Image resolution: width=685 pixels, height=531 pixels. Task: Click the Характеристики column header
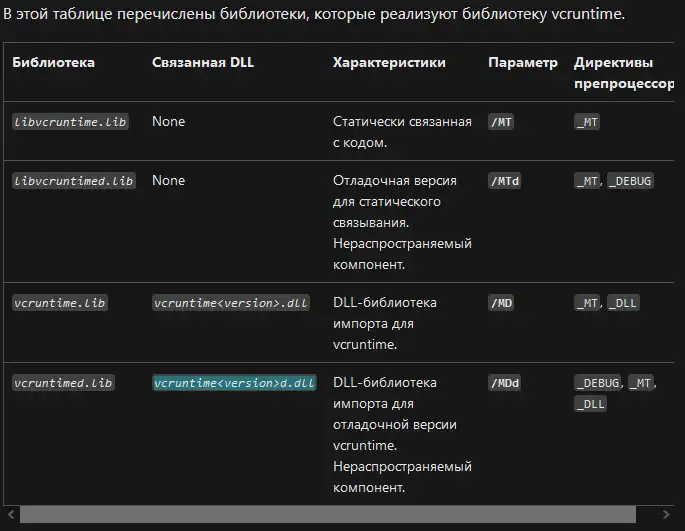pos(389,62)
